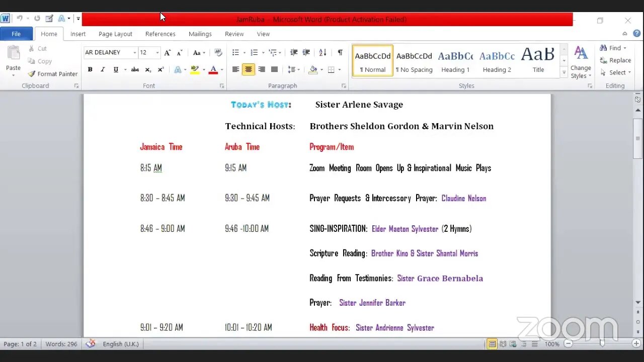
Task: Apply the No Spacing style
Action: (x=414, y=61)
